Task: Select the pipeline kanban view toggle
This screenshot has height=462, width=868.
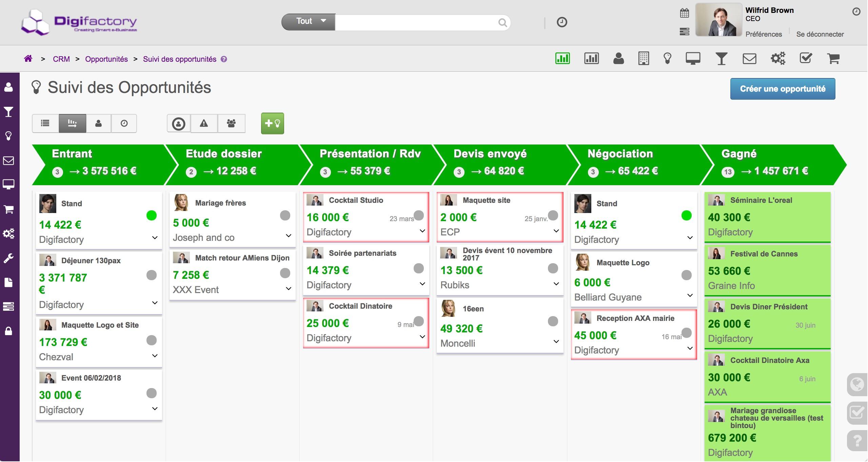Action: click(72, 123)
